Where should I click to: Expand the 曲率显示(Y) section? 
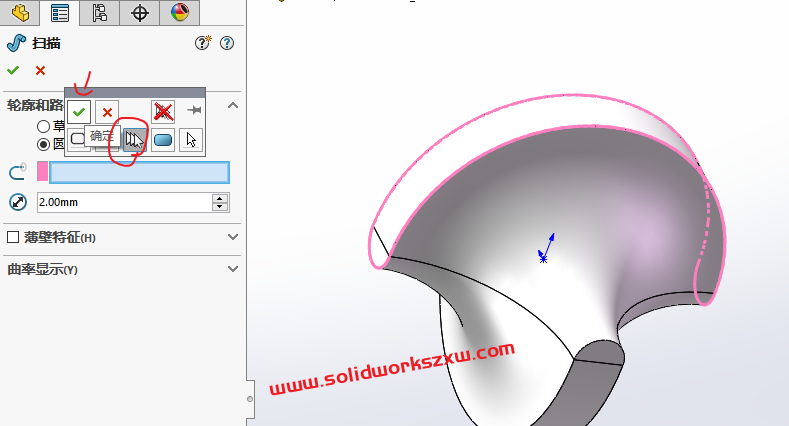[232, 269]
